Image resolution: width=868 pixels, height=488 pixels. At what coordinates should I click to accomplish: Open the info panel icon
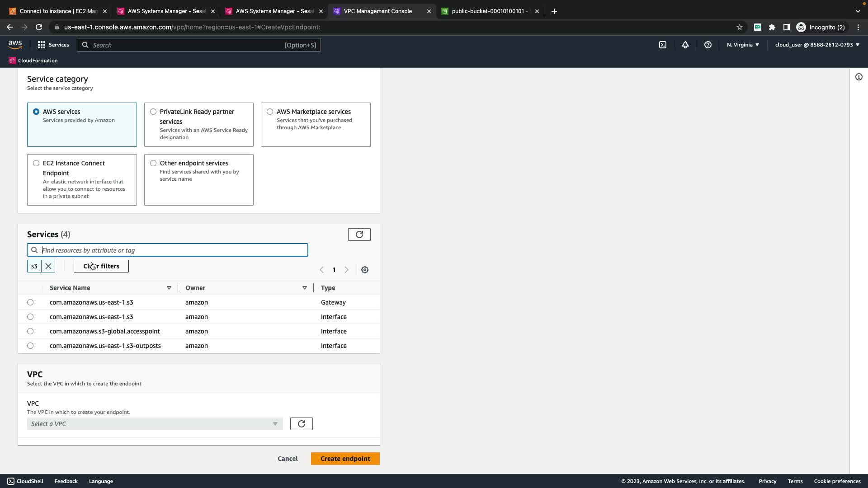(x=859, y=77)
